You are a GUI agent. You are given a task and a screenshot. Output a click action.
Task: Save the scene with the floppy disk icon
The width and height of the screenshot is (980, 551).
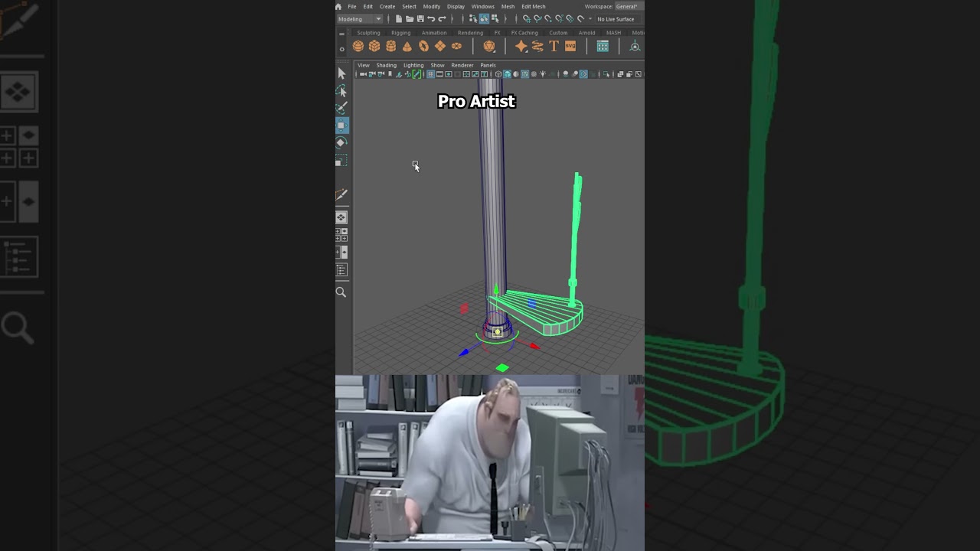(420, 19)
